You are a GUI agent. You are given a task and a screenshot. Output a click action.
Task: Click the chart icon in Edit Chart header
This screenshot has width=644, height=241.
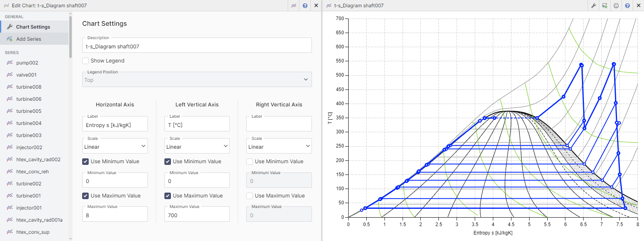pyautogui.click(x=294, y=6)
